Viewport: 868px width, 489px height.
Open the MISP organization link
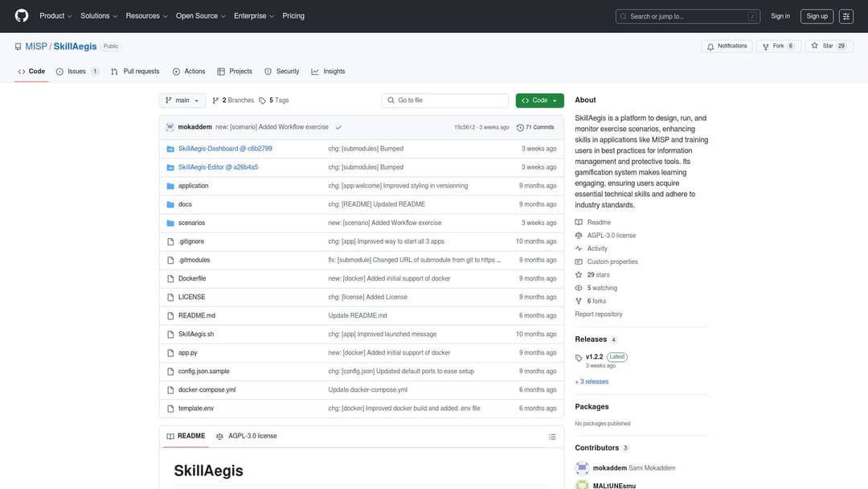point(36,47)
